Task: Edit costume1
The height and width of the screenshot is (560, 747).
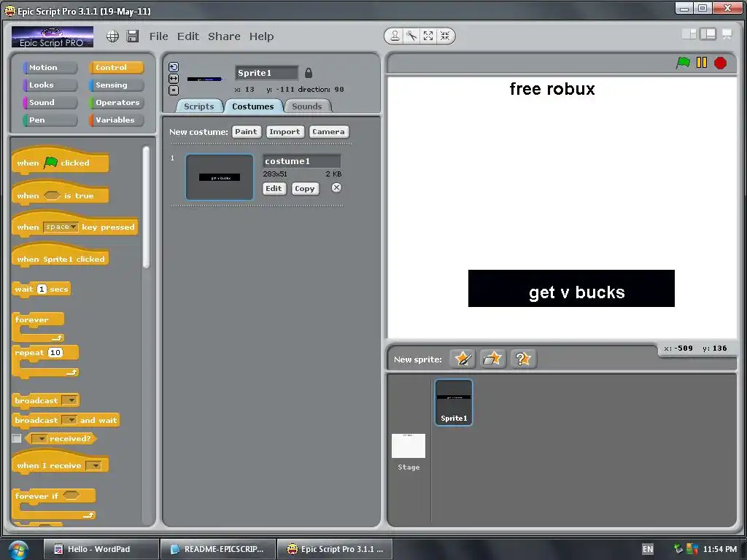Action: (274, 189)
